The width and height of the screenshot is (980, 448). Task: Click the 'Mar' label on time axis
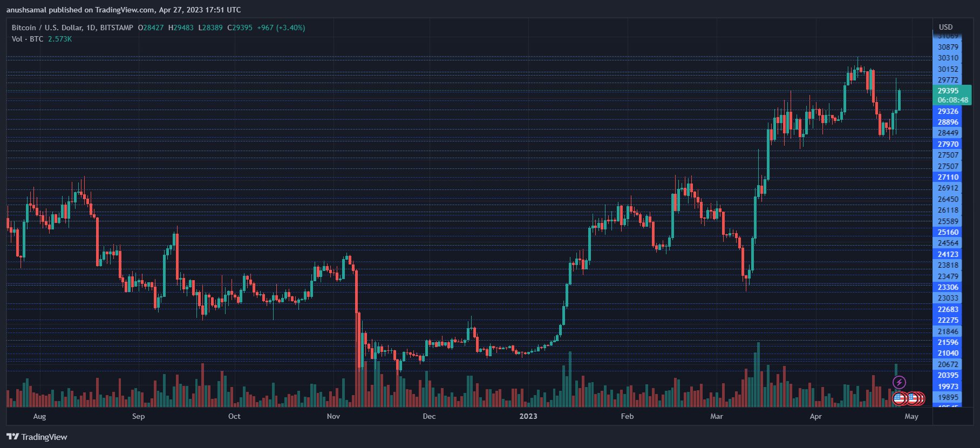pos(717,416)
